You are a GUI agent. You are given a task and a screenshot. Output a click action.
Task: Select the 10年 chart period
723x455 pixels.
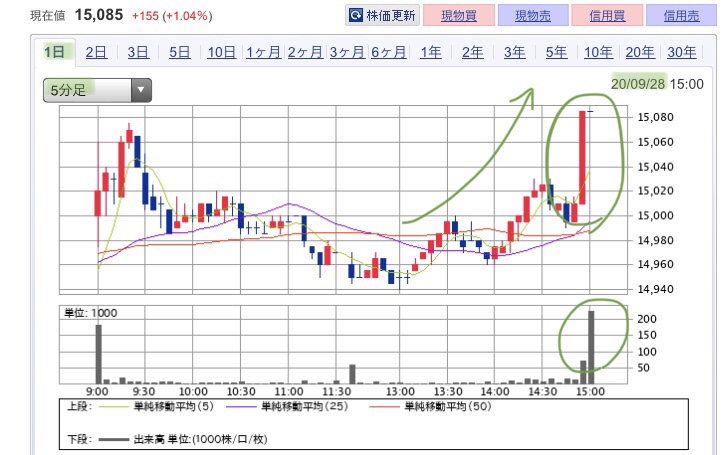coord(598,52)
